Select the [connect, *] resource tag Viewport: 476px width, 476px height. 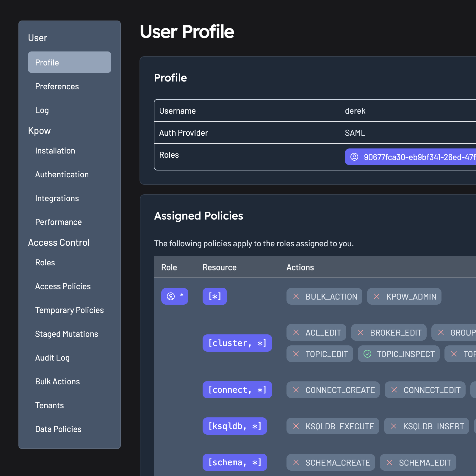click(237, 390)
